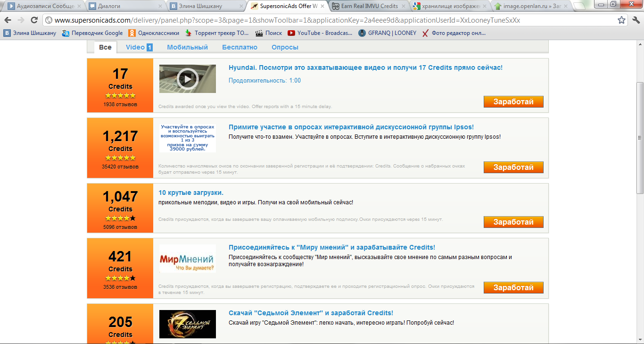644x344 pixels.
Task: Click the МирМнений logo thumbnail
Action: click(188, 259)
